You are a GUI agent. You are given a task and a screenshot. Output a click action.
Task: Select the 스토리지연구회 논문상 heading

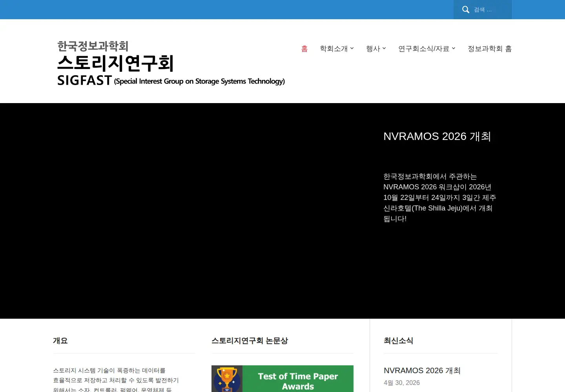[x=250, y=341]
